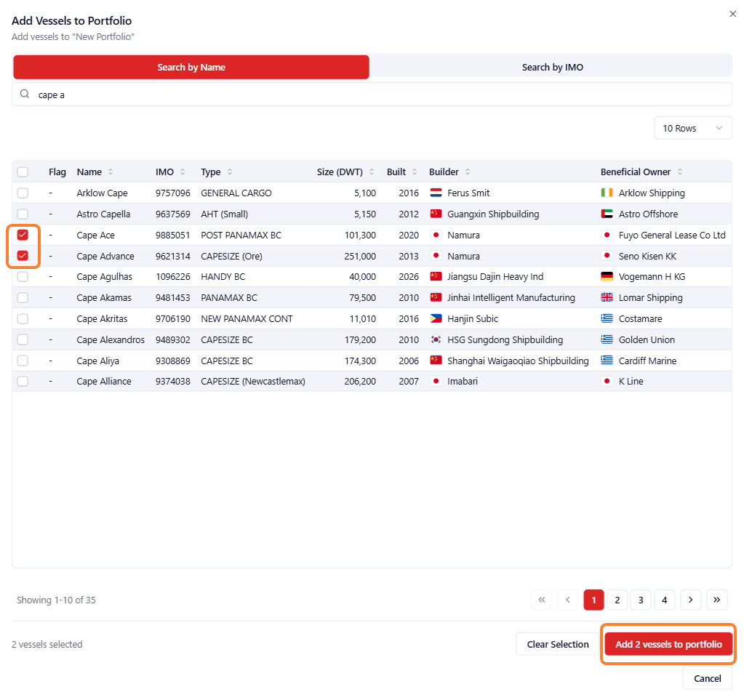The width and height of the screenshot is (744, 700).
Task: Jump to last page double-arrow
Action: [716, 600]
